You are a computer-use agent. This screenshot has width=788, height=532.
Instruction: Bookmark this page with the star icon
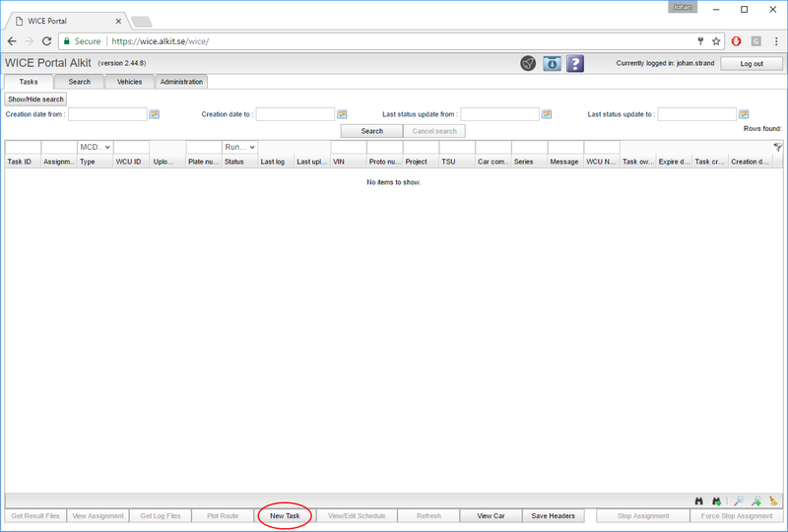pyautogui.click(x=716, y=41)
